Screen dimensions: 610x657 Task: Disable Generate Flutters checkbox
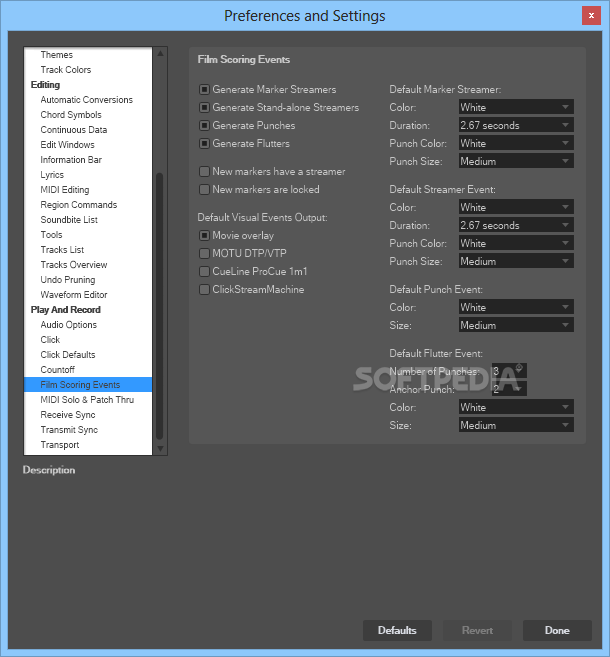[x=204, y=143]
